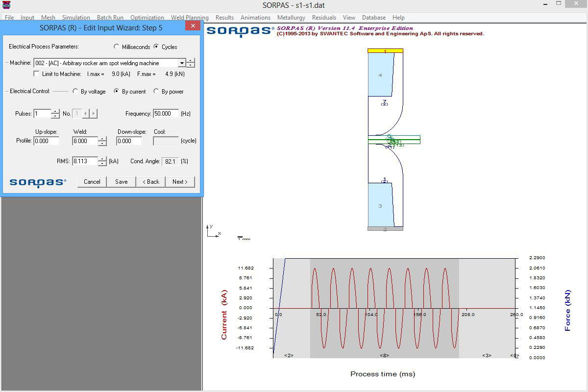Click the Pulses input field
Screen dimensions: 588x392
pos(42,114)
